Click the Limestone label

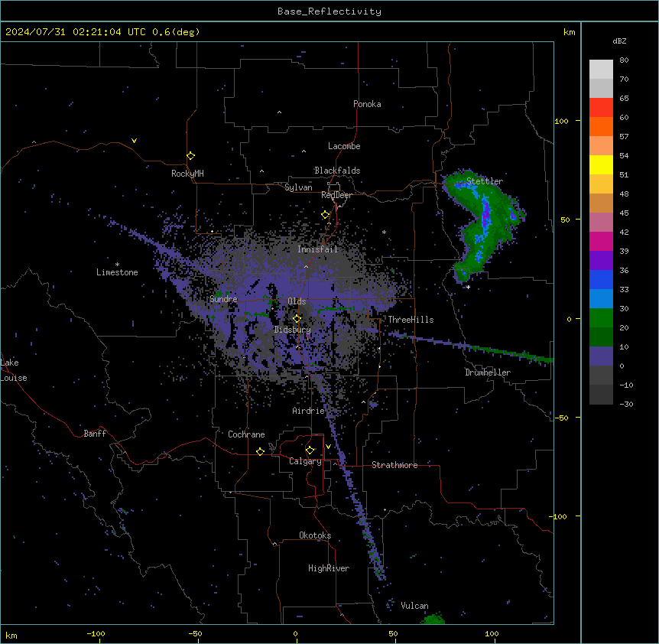pos(117,272)
